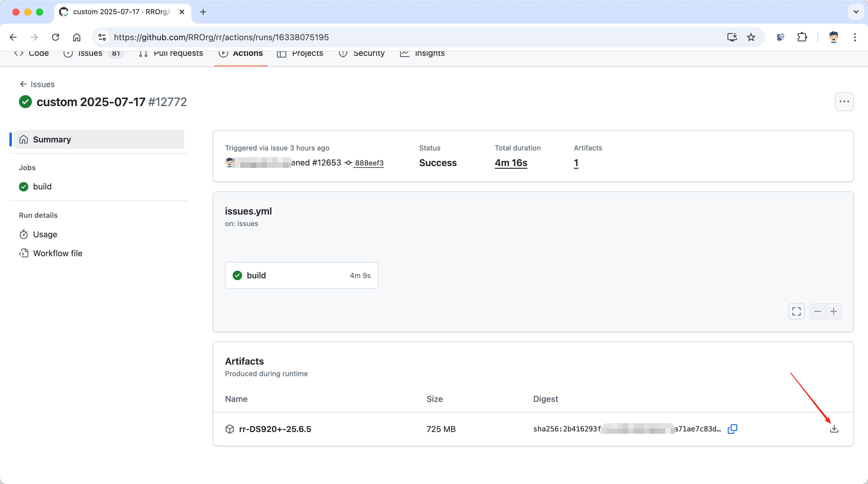Jump to artifacts via the count 1 link
The width and height of the screenshot is (868, 484).
[576, 163]
